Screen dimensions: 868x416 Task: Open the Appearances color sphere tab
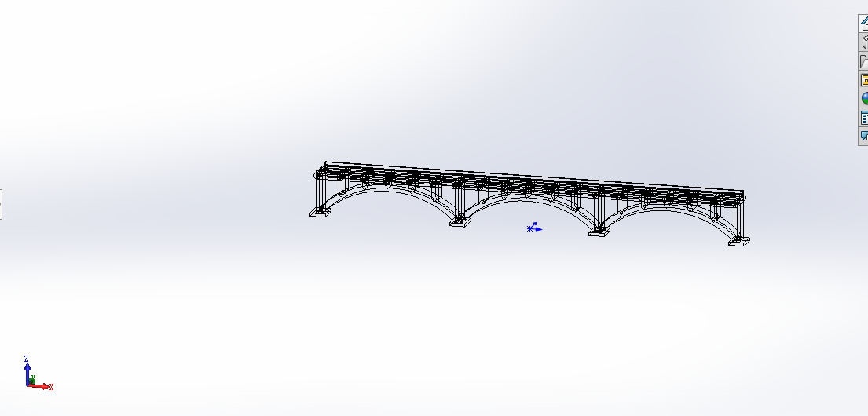click(x=863, y=98)
